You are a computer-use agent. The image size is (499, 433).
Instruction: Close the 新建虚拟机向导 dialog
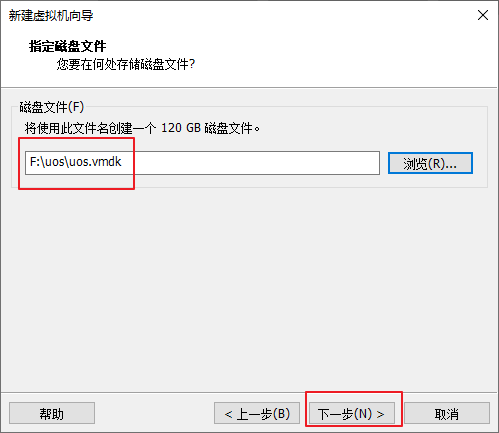(x=483, y=15)
